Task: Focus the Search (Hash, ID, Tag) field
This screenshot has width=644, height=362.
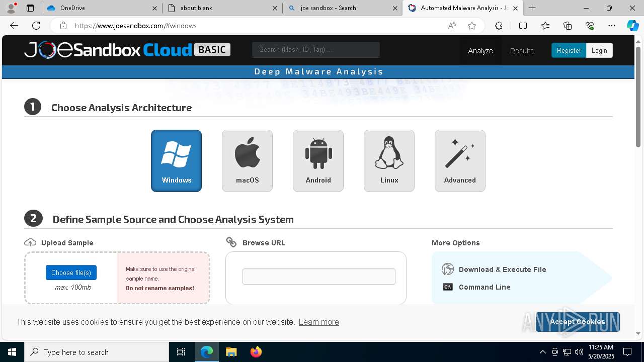Action: coord(316,49)
